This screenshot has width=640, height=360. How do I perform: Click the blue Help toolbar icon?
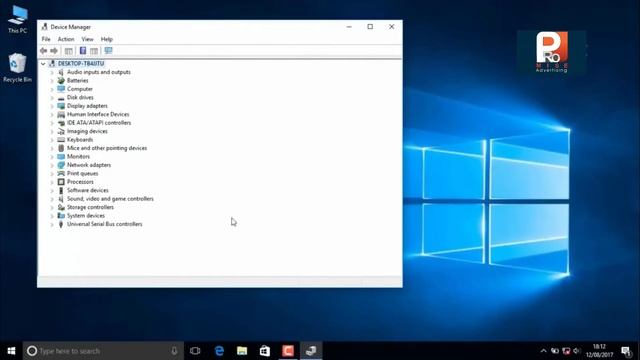83,51
